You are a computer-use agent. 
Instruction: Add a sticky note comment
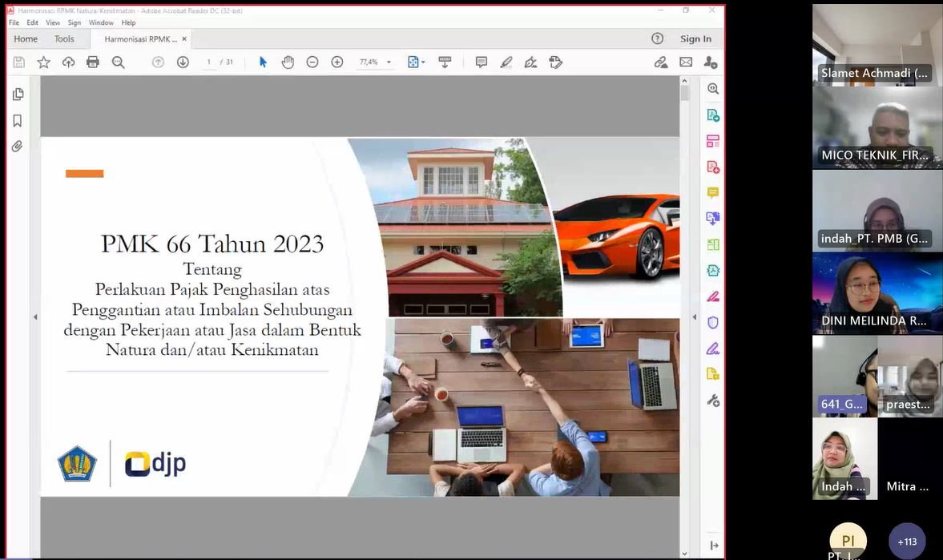(x=481, y=62)
